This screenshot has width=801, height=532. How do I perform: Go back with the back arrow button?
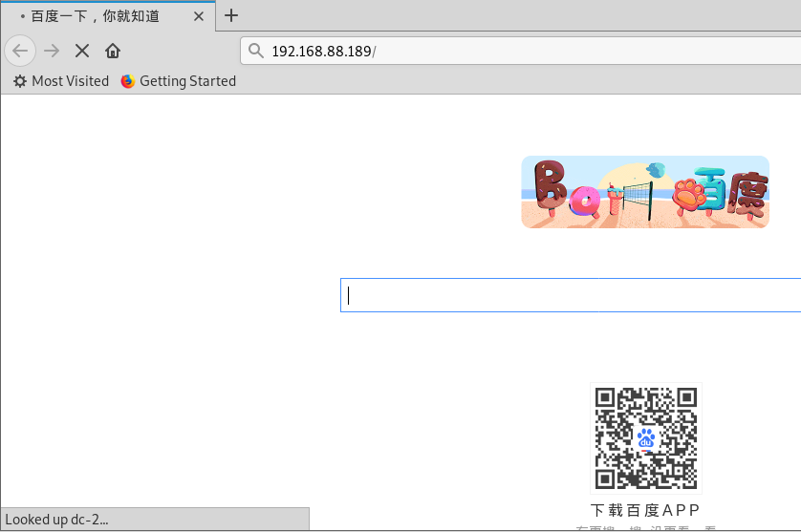20,51
